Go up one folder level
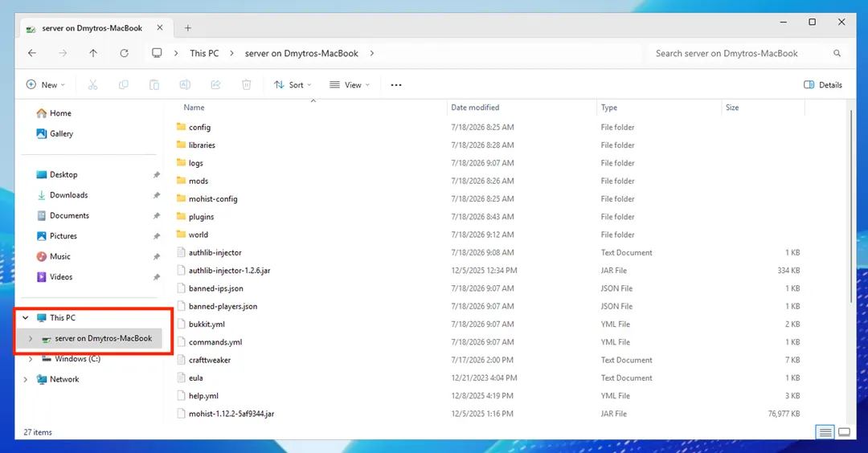This screenshot has width=868, height=453. [93, 53]
